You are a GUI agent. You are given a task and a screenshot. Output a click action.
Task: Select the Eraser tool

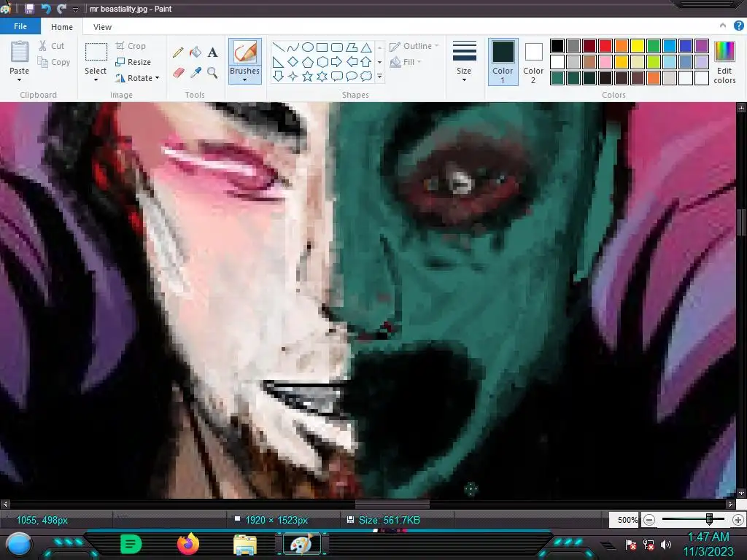(178, 72)
